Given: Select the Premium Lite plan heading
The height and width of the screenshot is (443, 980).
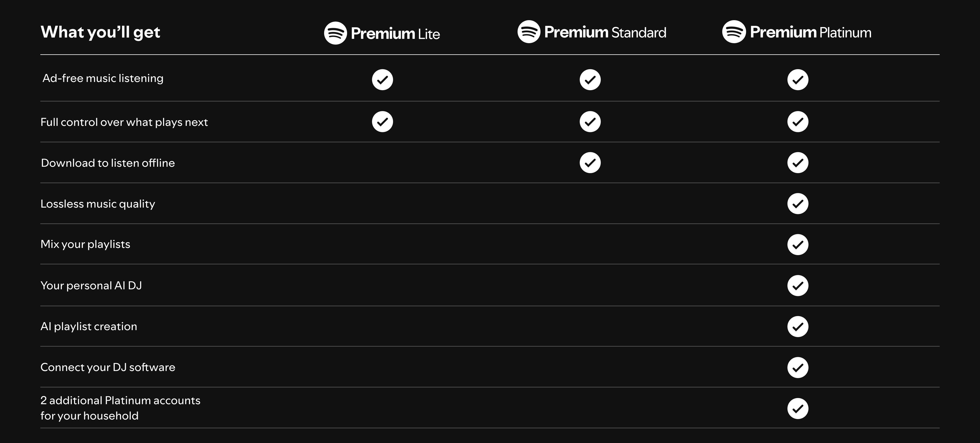Looking at the screenshot, I should [x=395, y=33].
